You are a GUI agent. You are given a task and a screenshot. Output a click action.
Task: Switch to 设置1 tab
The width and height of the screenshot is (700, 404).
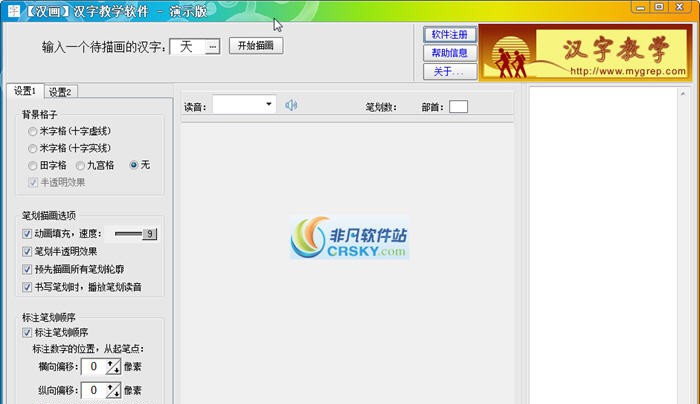(25, 91)
